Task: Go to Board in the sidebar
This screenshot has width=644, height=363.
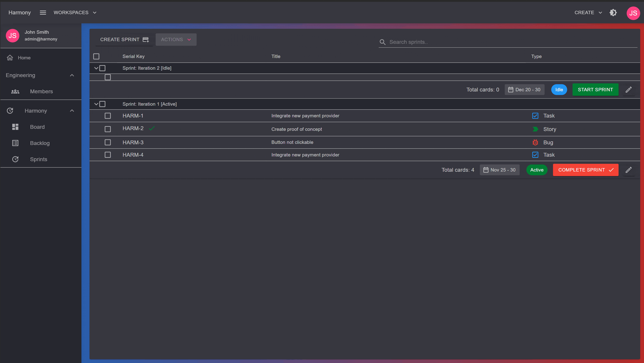Action: 37,127
